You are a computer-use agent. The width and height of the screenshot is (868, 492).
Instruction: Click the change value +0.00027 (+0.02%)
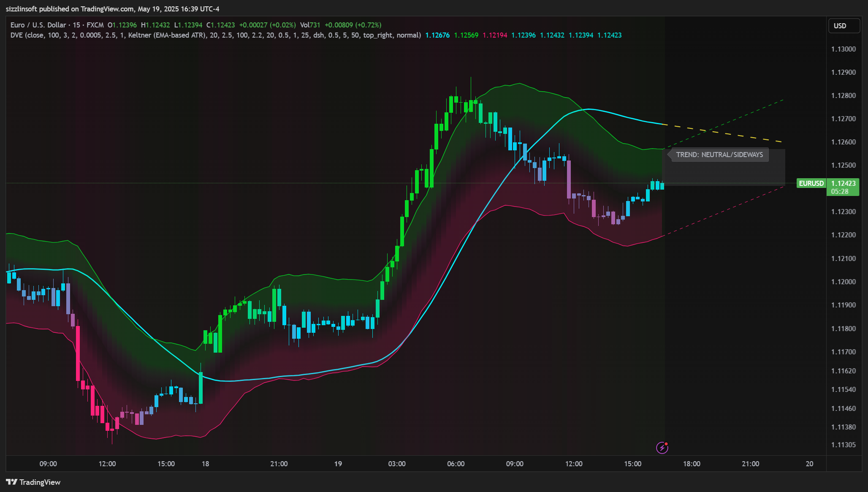(268, 25)
